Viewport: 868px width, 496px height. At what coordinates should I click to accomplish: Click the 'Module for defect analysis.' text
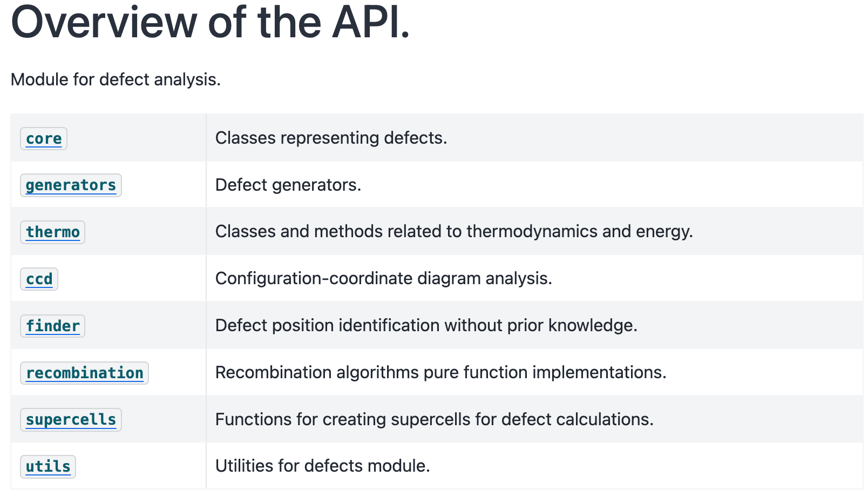click(116, 79)
